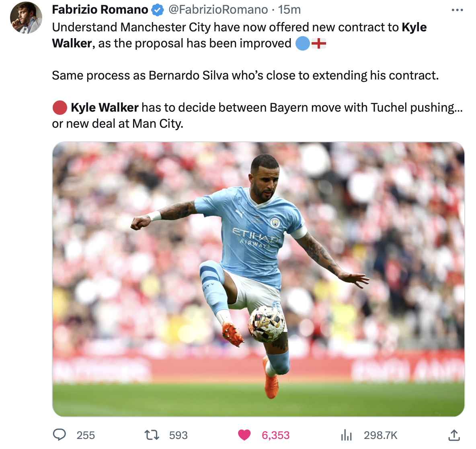Click the Bernardo Silva sentence text

[x=245, y=76]
